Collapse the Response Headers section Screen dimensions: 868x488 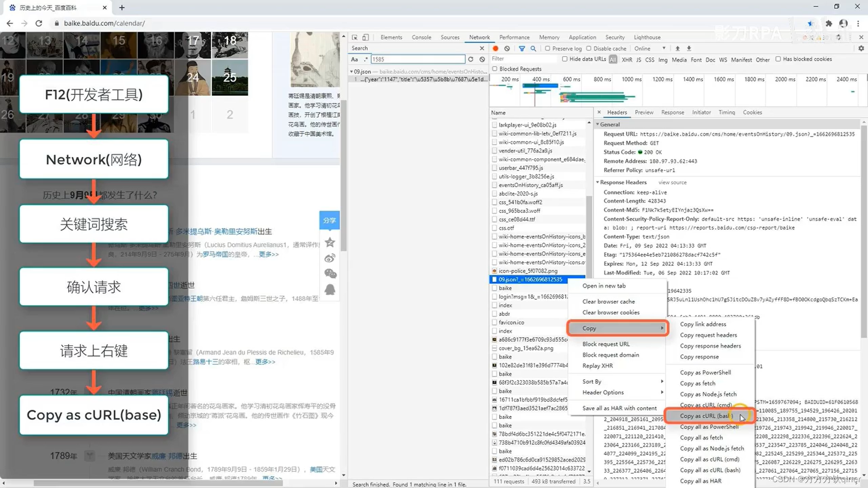pos(597,183)
